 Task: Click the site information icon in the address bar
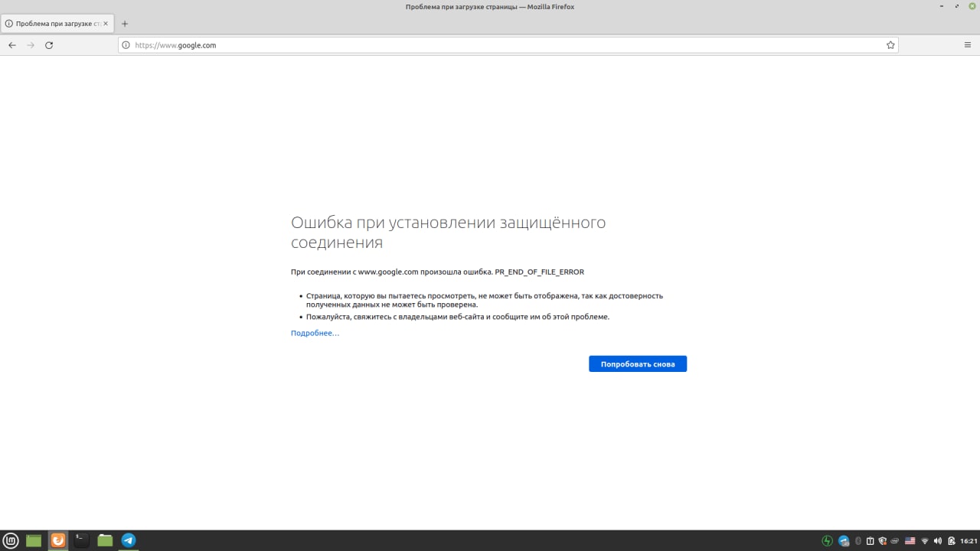tap(126, 45)
